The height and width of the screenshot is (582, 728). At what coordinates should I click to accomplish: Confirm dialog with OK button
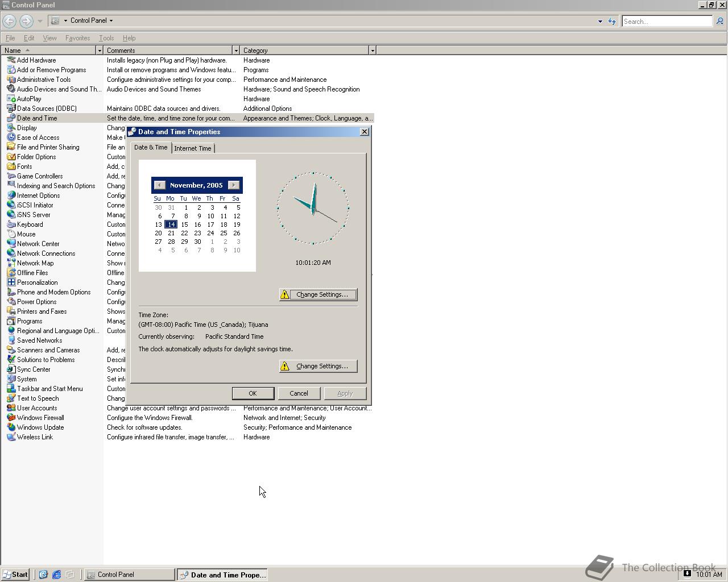[x=253, y=393]
